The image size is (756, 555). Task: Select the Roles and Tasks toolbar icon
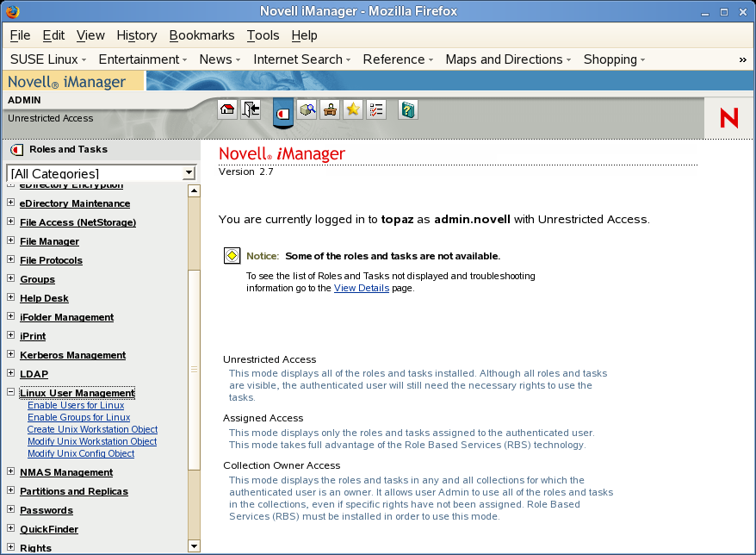click(283, 114)
